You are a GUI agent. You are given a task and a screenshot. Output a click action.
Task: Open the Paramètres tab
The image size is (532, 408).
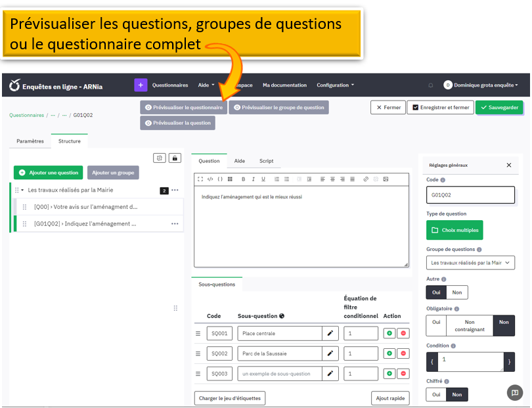[30, 141]
